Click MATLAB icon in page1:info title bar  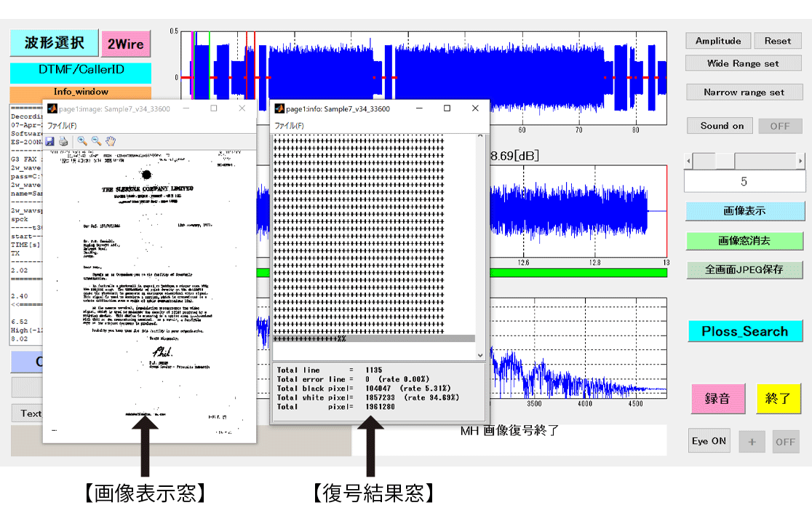279,108
